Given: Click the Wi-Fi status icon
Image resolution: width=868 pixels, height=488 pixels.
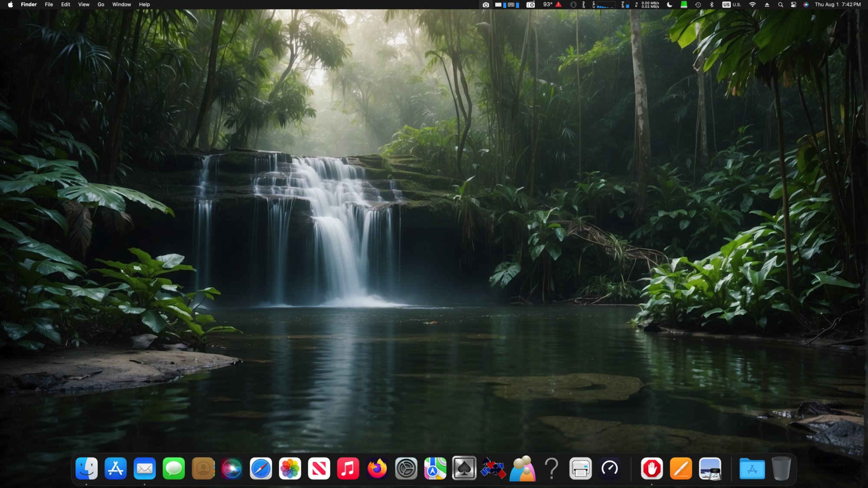Looking at the screenshot, I should [x=752, y=4].
